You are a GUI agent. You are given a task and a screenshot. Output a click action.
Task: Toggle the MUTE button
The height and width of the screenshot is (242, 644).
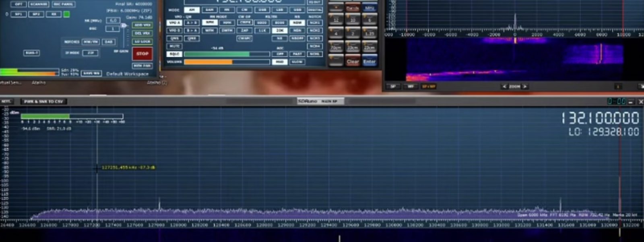tap(174, 46)
